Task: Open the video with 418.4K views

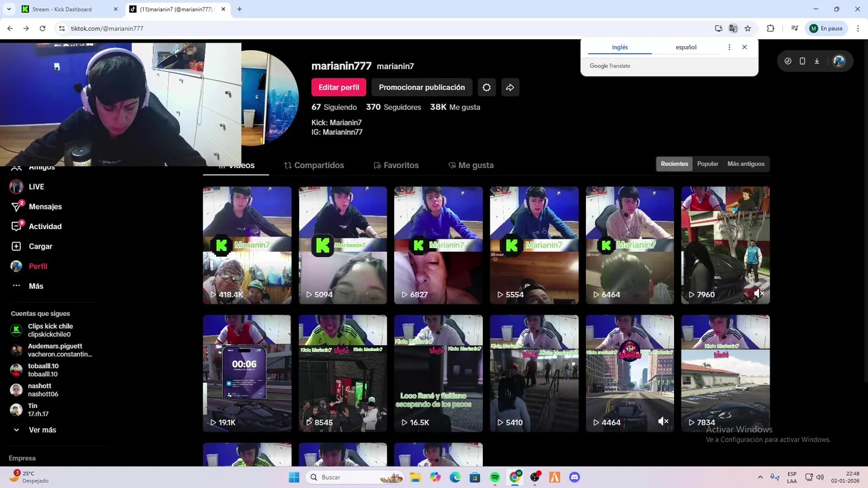Action: 247,245
